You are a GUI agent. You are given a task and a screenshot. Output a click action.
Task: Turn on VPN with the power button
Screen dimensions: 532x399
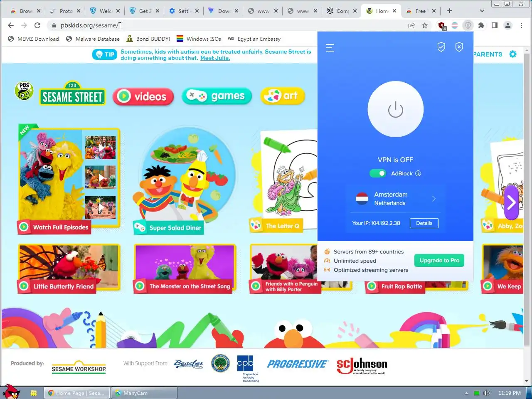click(396, 109)
